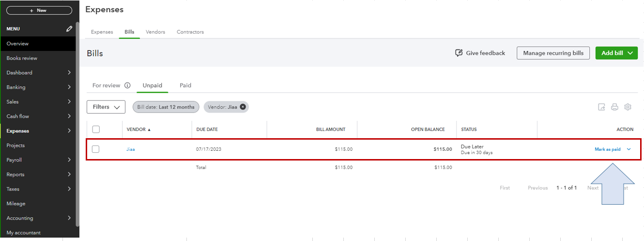Tick the checkbox for the Jiaa bill row
The image size is (644, 241).
click(96, 149)
